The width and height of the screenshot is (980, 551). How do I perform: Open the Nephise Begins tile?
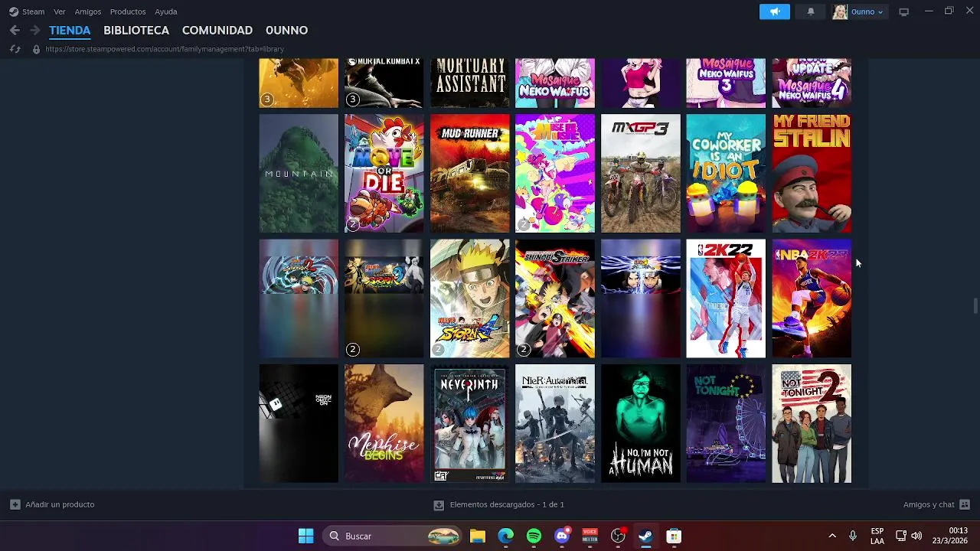click(384, 424)
